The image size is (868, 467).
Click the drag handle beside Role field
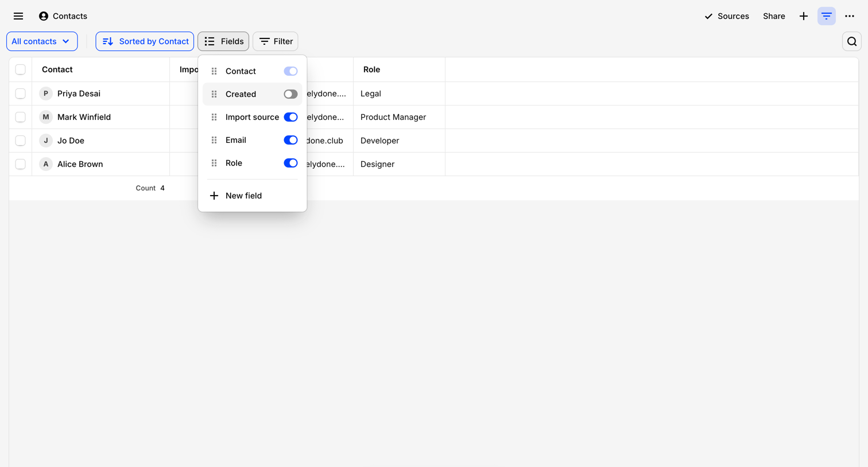click(x=214, y=163)
